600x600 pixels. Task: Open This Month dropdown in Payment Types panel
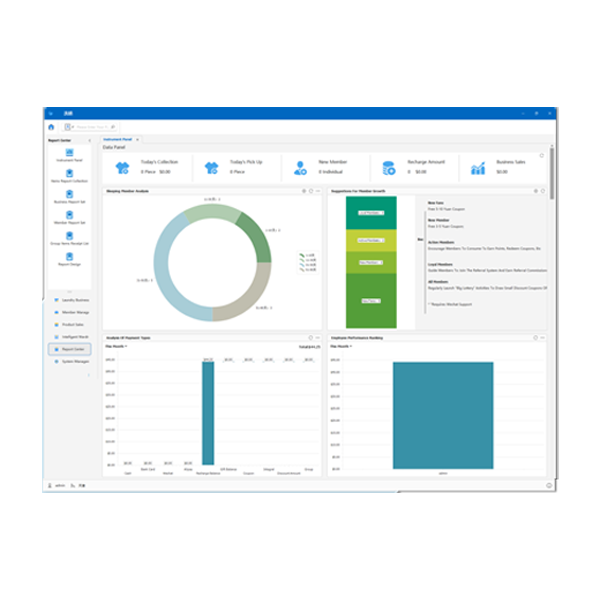point(115,347)
